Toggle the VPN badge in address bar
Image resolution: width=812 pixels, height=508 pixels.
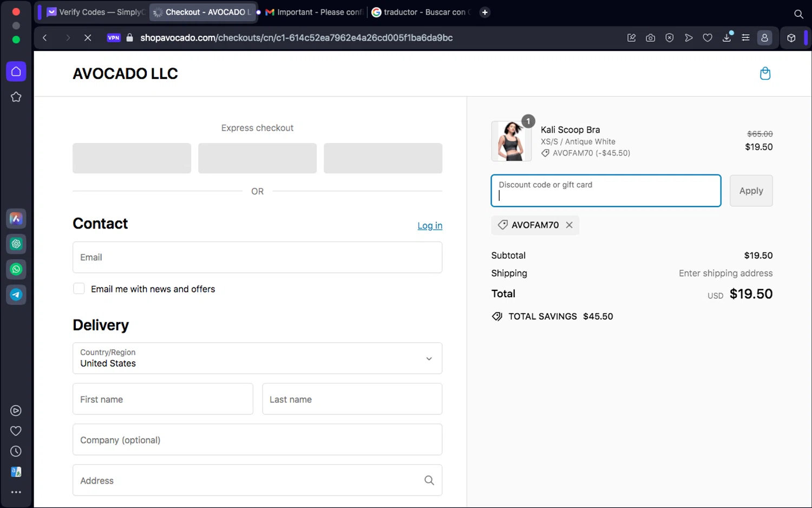coord(114,38)
